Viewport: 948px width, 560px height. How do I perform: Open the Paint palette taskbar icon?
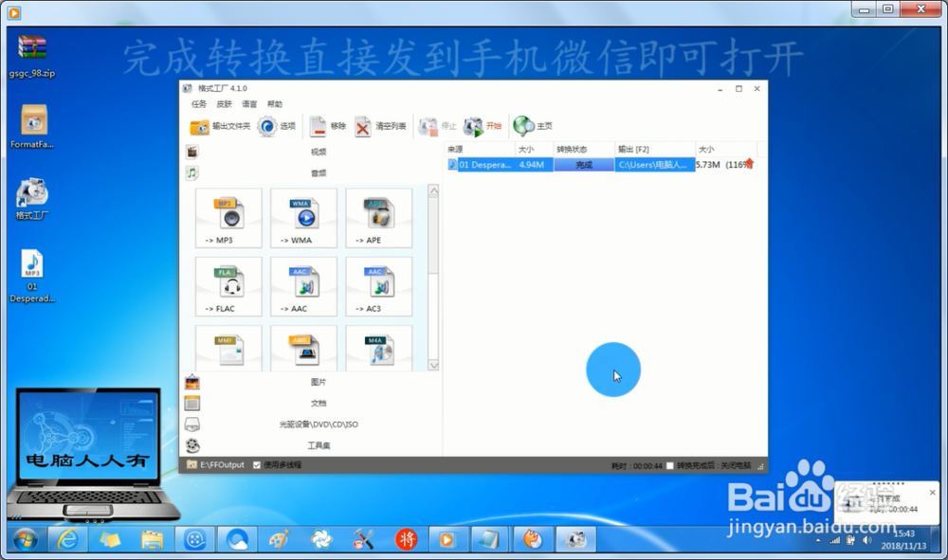click(x=279, y=539)
